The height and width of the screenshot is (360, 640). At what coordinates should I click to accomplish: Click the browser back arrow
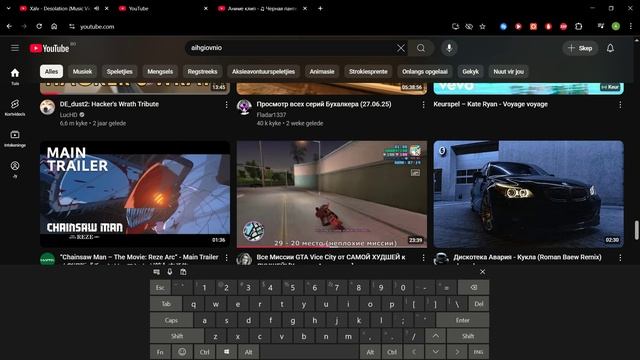point(9,27)
